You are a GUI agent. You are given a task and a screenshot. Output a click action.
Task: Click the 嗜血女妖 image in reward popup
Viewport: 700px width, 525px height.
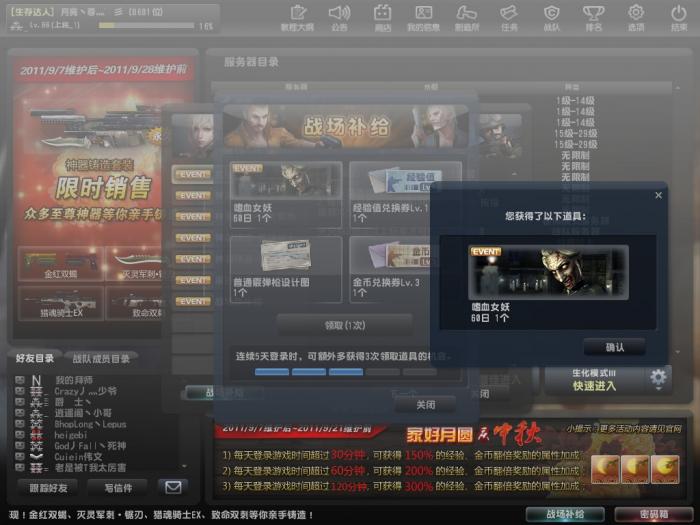click(548, 272)
